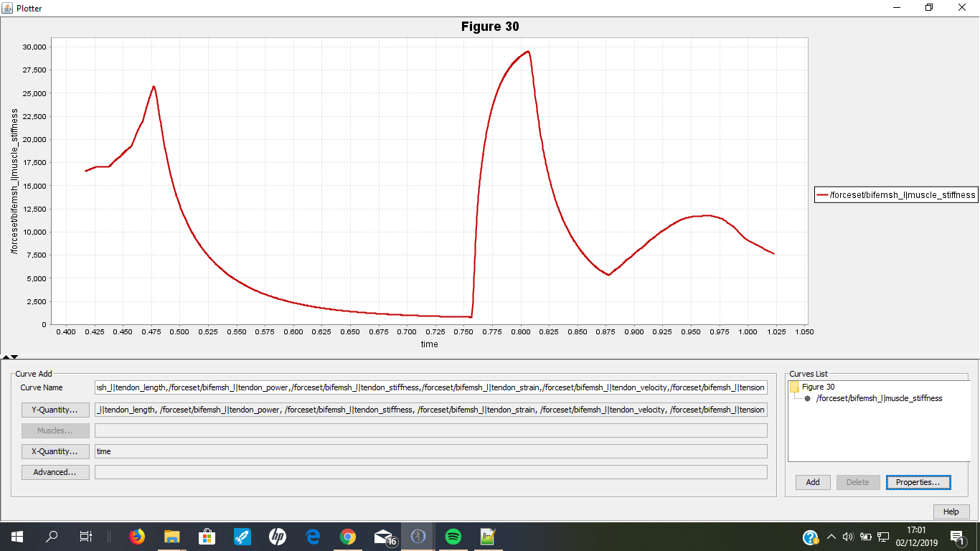Collapse panel with divider up arrow
Screen dimensions: 980x551
6,357
